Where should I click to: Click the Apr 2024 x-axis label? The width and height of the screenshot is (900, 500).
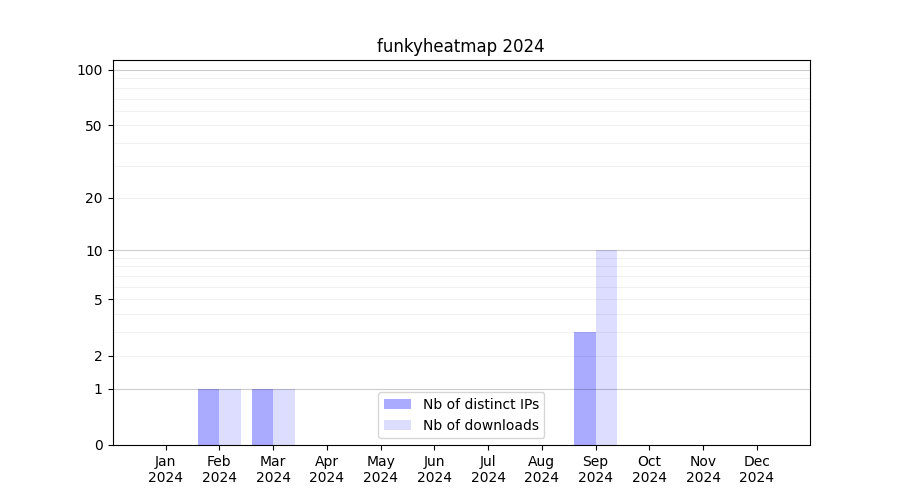coord(327,469)
